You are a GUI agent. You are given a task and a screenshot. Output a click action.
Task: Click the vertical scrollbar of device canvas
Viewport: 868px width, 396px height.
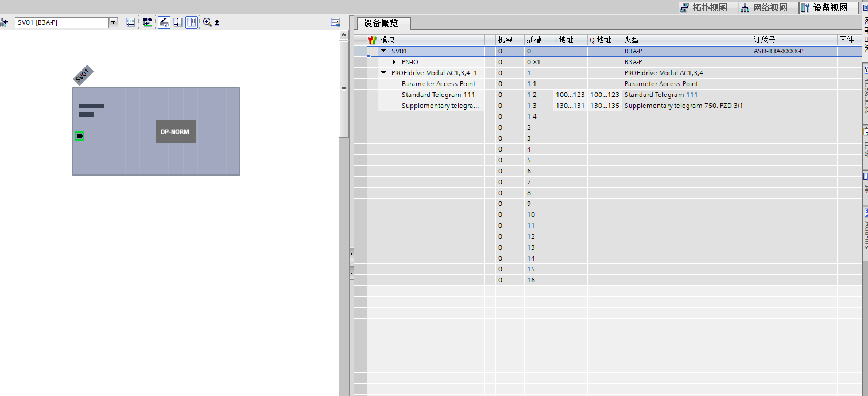pos(344,89)
